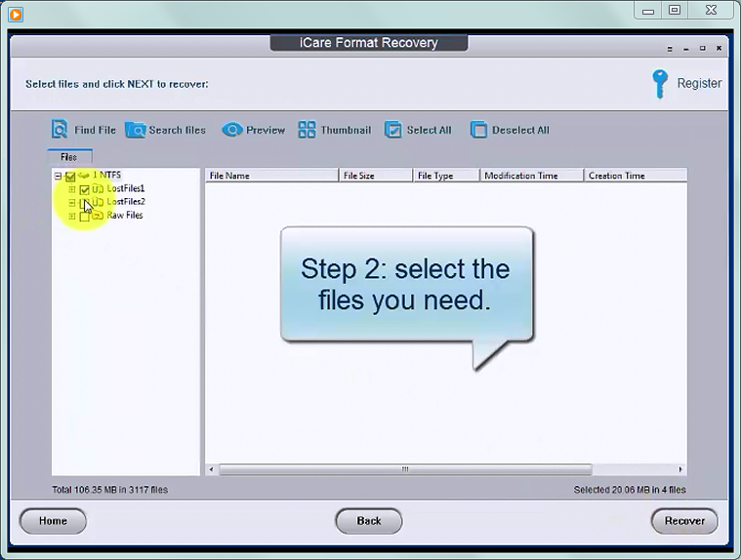Expand the LostFiles2 tree node
741x560 pixels.
point(72,203)
